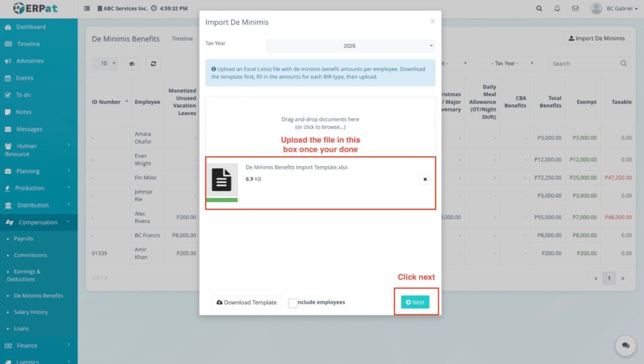Viewport: 644px width, 364px height.
Task: Switch to the Timeline tab
Action: [182, 38]
